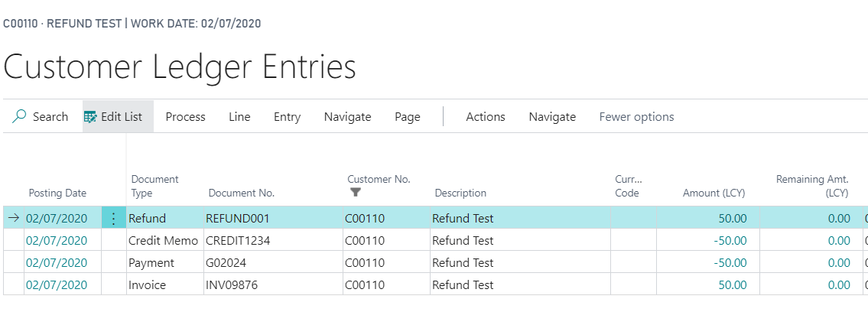Open posting date link of Invoice row

tap(57, 285)
